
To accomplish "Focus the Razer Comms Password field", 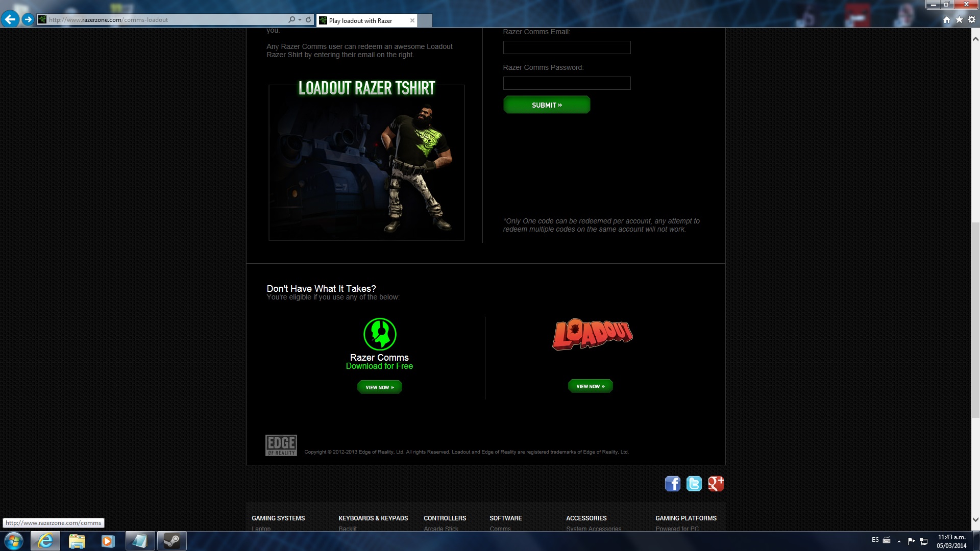I will 567,83.
